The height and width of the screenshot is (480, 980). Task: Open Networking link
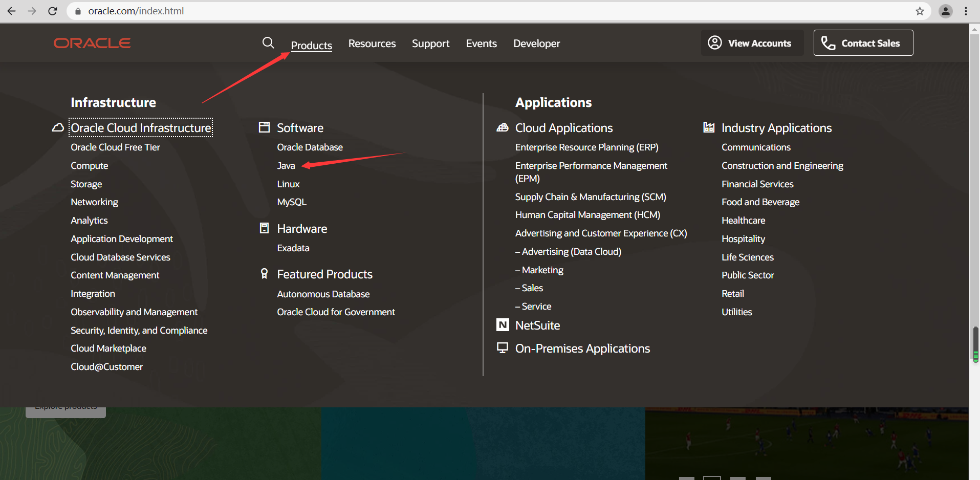click(x=94, y=202)
